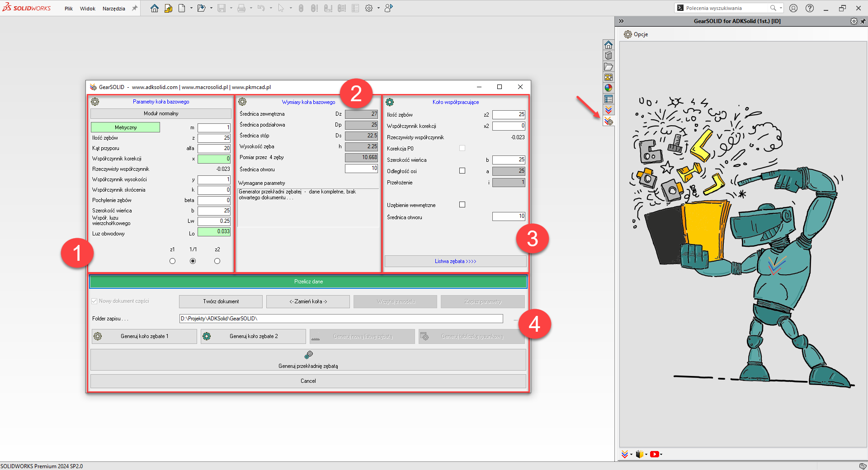Click the user account icon in title bar

793,8
